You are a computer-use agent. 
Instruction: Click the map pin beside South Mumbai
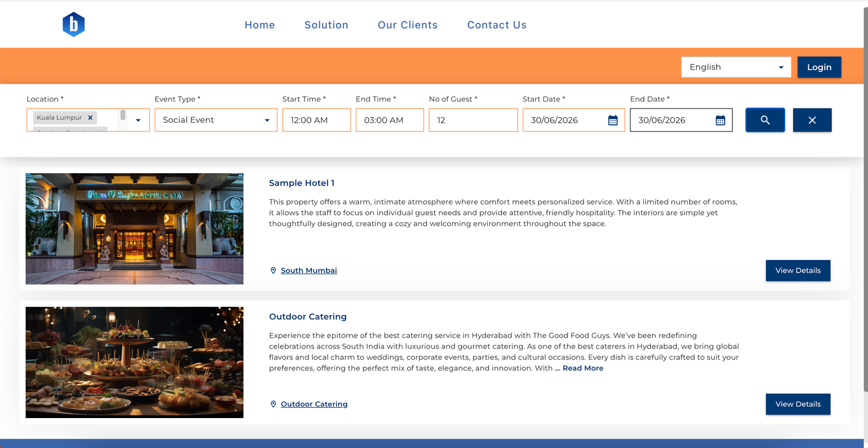tap(273, 270)
